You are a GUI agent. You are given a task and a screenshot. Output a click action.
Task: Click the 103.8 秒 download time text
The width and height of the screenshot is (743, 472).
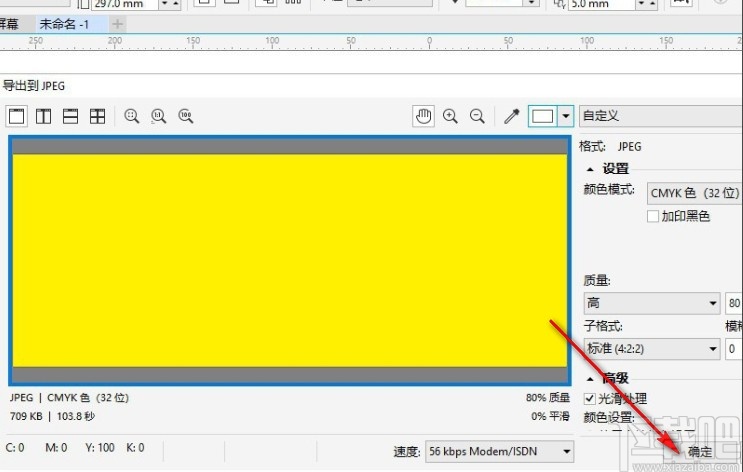tap(76, 417)
